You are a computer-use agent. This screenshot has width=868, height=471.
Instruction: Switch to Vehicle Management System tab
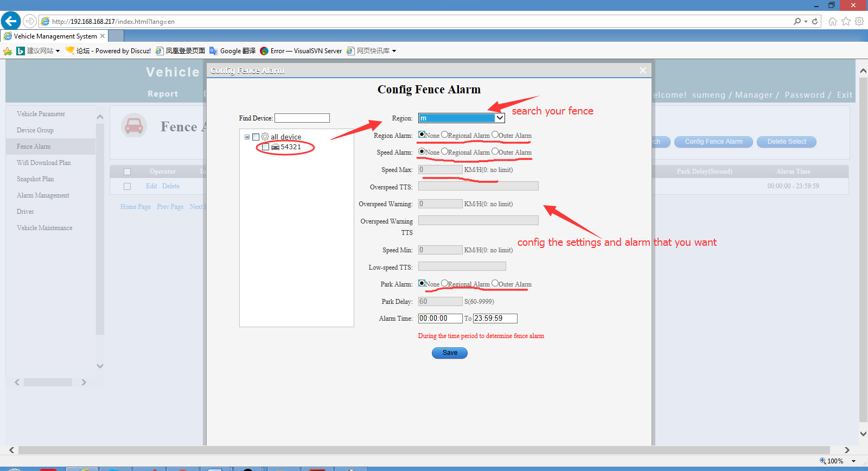[55, 36]
